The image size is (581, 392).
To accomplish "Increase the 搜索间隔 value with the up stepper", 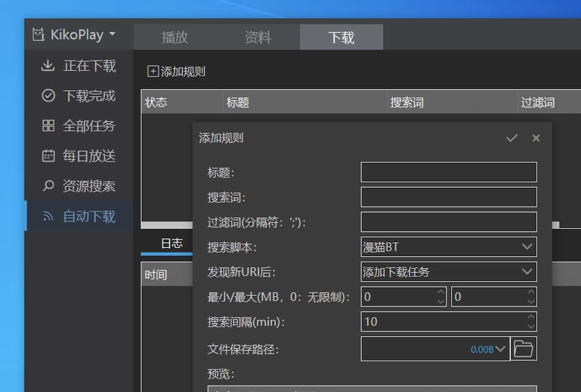I will pyautogui.click(x=530, y=317).
